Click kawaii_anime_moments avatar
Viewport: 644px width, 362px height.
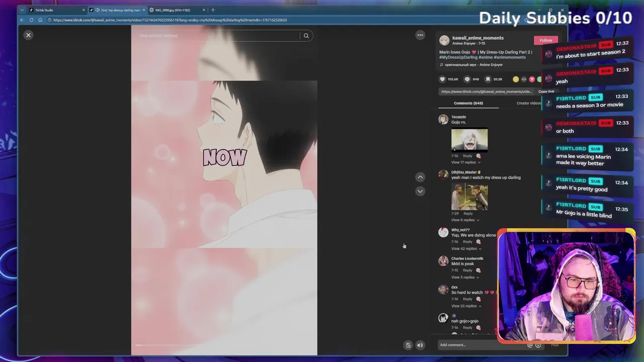click(444, 40)
